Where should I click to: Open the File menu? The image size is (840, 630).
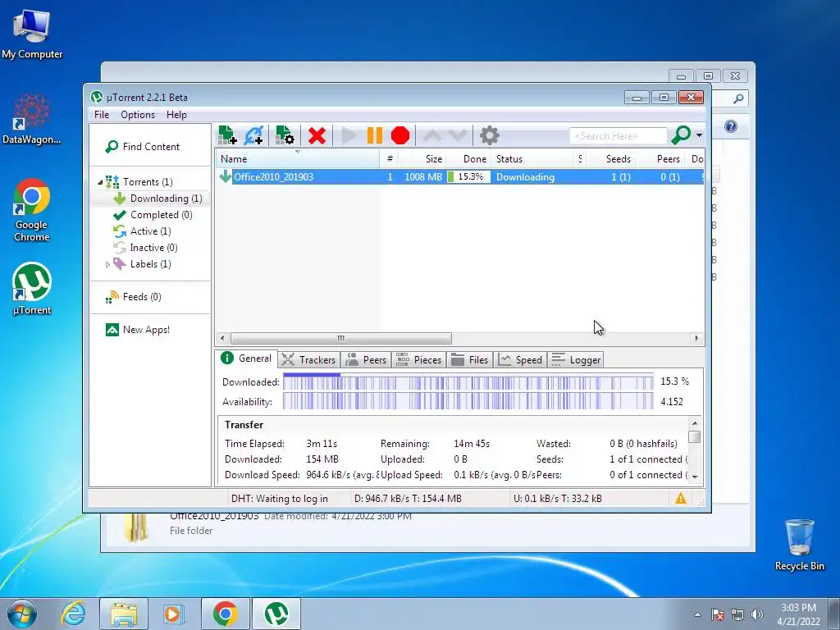pos(101,115)
